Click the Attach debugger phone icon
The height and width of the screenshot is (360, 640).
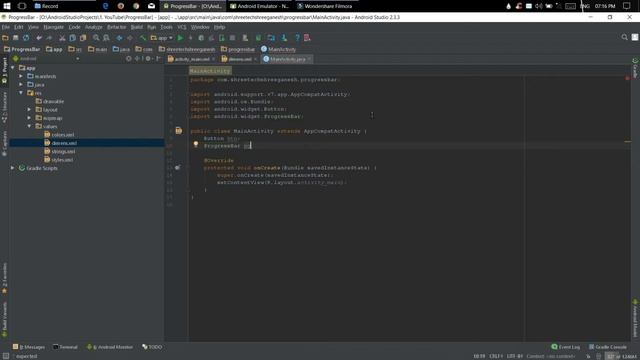[222, 38]
